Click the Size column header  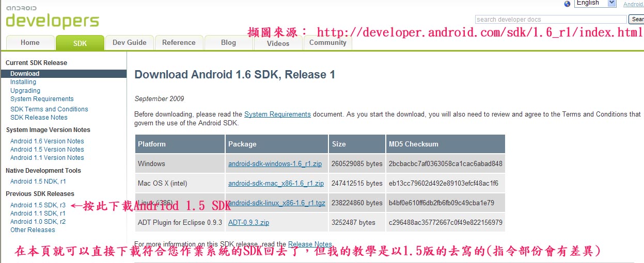(357, 144)
